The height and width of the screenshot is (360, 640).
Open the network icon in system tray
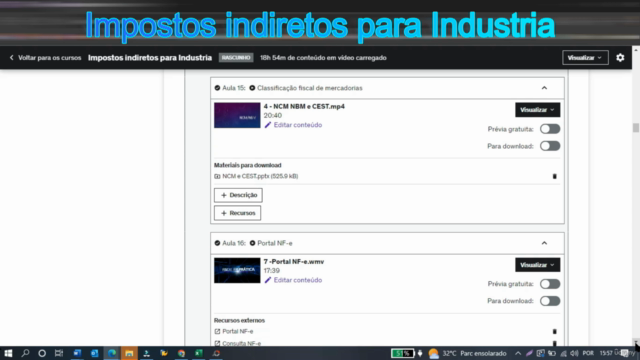tap(563, 353)
